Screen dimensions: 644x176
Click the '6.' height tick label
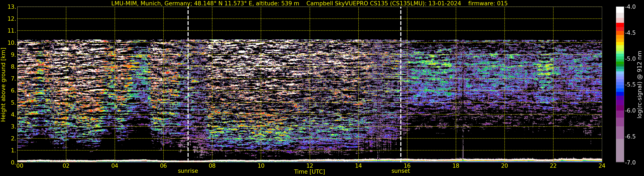coord(13,91)
